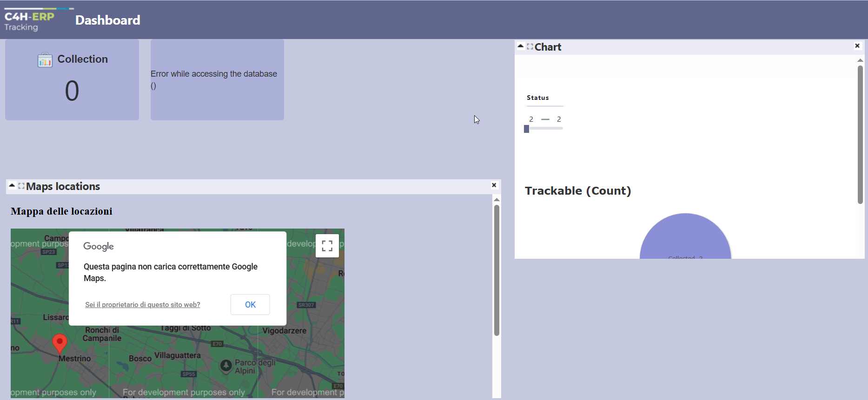Open the 'Sei il proprietario di questo sito web?' link
868x400 pixels.
[x=142, y=305]
